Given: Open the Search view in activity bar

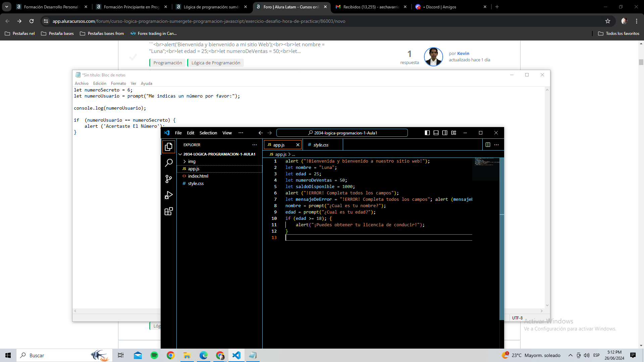Looking at the screenshot, I should [169, 163].
